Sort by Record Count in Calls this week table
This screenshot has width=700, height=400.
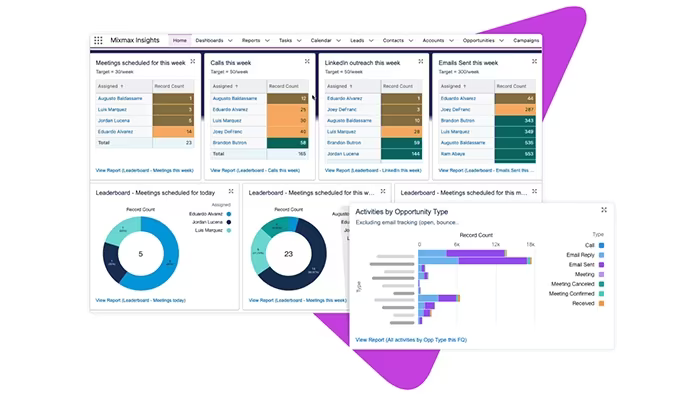click(283, 86)
